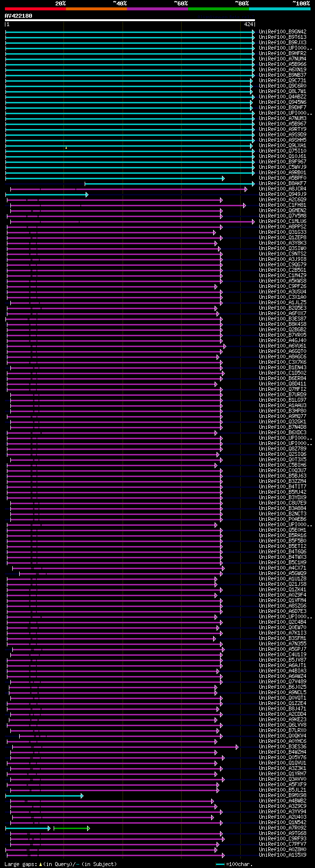The image size is (315, 868).
Task: Select hit label UniRef100_A6XN19
Action: click(283, 70)
